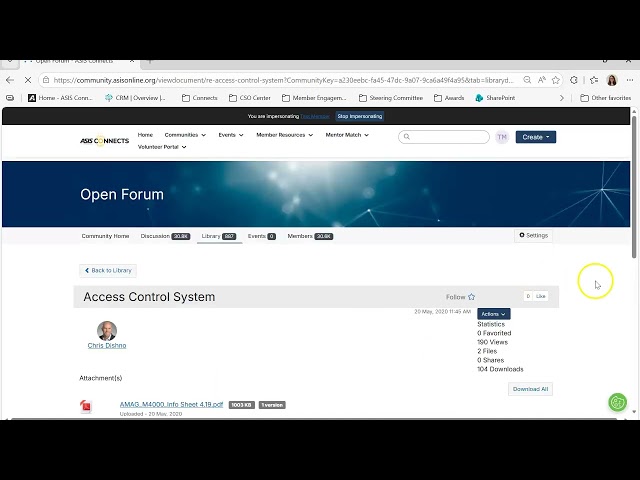640x480 pixels.
Task: Click the PDF file icon
Action: 86,406
